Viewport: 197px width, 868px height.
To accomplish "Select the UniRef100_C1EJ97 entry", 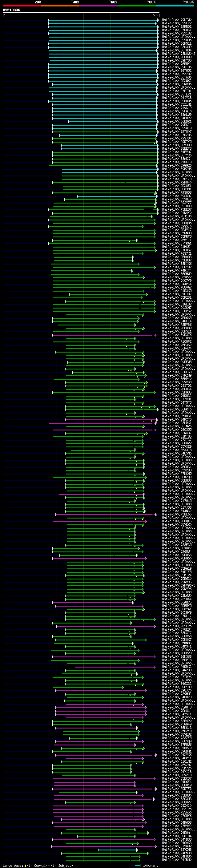I will point(176,294).
